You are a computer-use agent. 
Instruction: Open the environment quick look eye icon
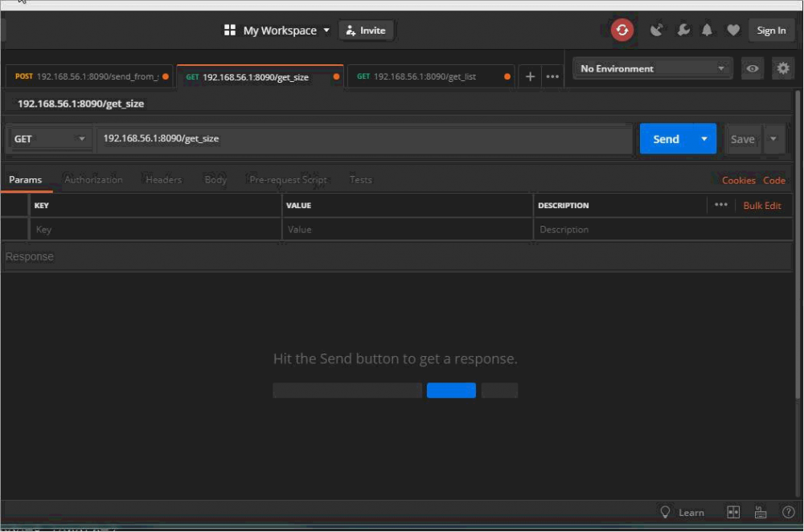tap(752, 68)
